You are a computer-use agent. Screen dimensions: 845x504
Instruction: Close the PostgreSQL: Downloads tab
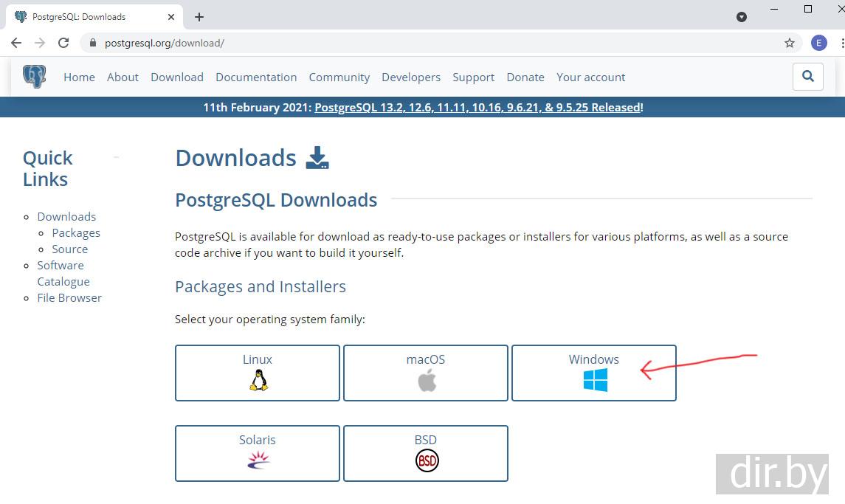click(170, 17)
